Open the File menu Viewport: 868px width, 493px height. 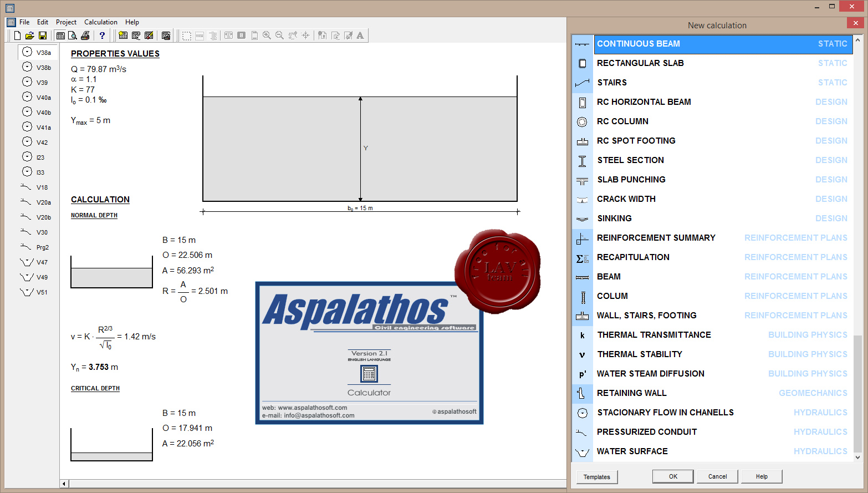coord(24,22)
